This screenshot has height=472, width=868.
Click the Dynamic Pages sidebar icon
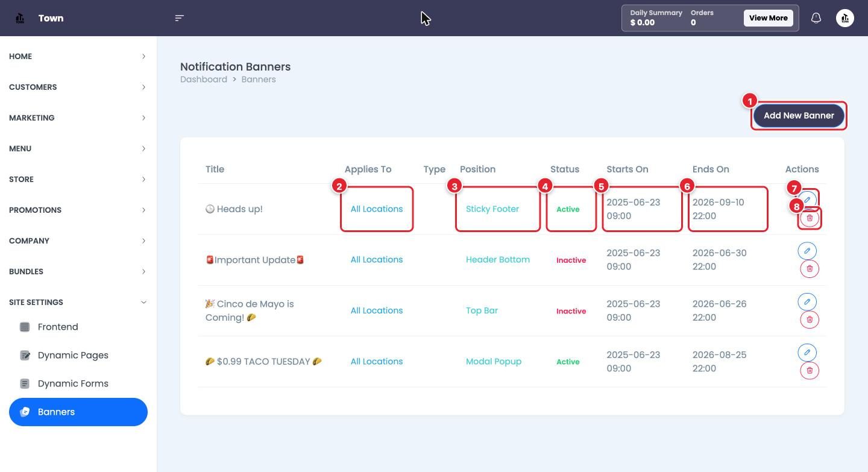pos(25,355)
